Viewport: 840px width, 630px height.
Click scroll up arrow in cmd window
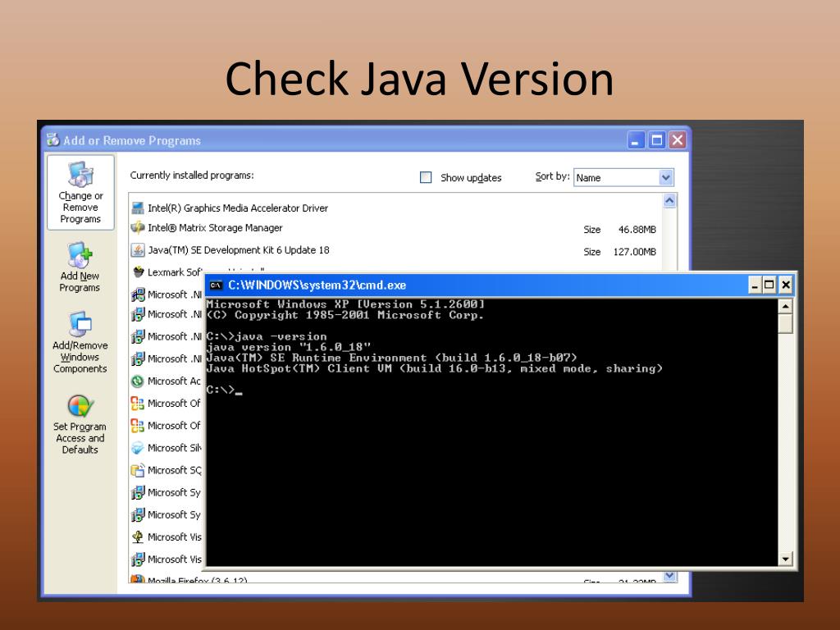786,307
